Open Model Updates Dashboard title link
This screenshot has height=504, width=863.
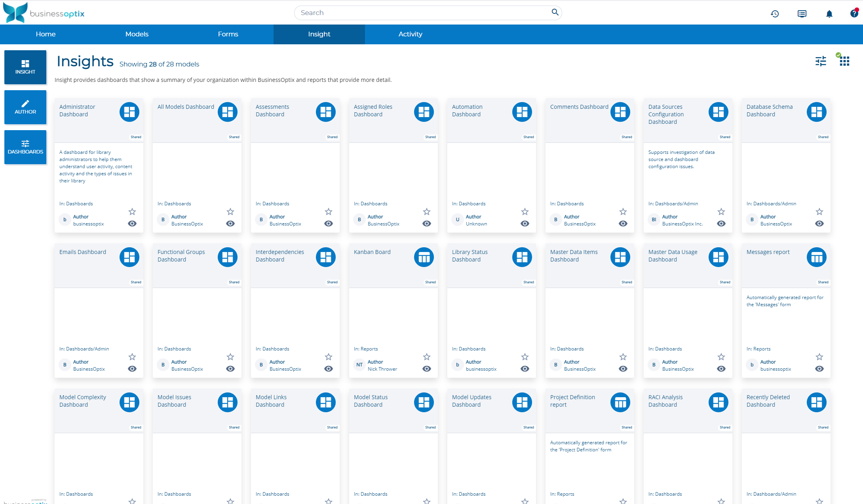472,401
